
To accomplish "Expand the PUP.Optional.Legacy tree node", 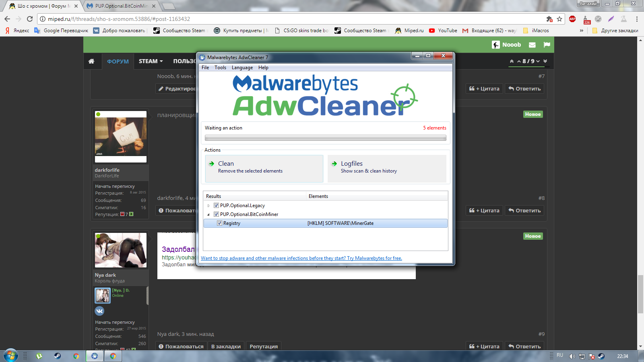I will [208, 206].
